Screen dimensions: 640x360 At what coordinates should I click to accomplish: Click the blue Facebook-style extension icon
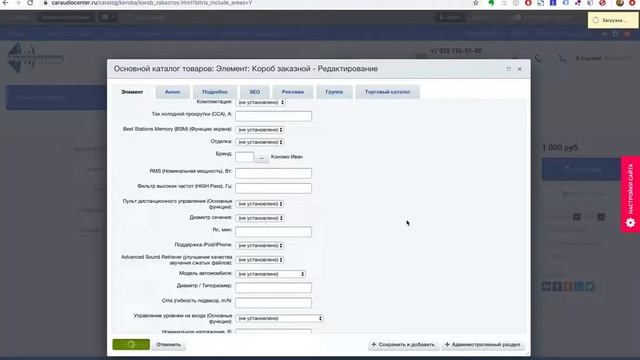pos(553,3)
